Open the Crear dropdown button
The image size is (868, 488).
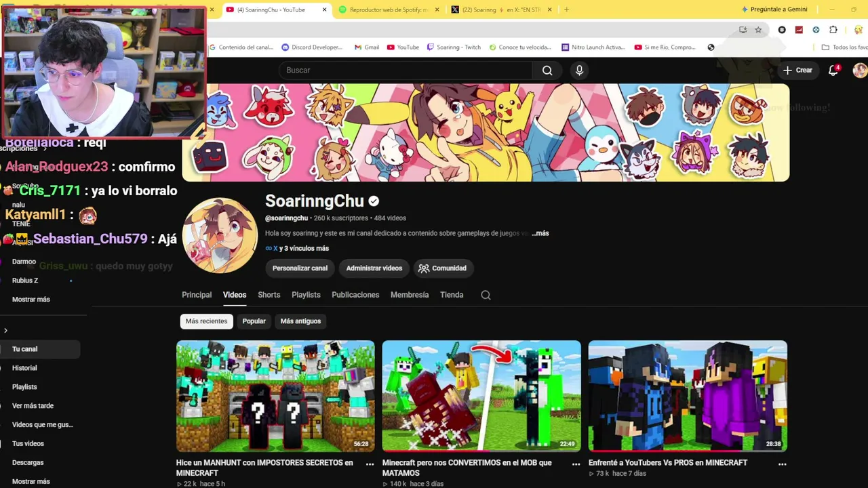797,70
